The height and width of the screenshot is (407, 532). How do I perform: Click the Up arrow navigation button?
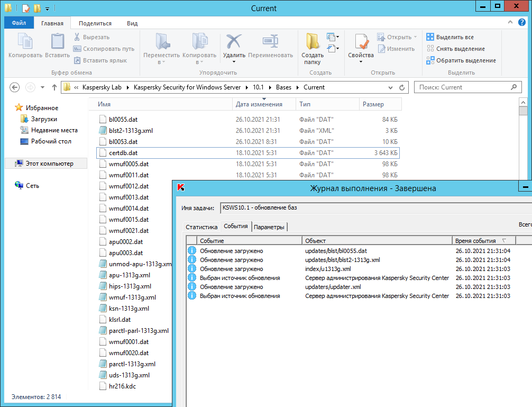tap(54, 87)
